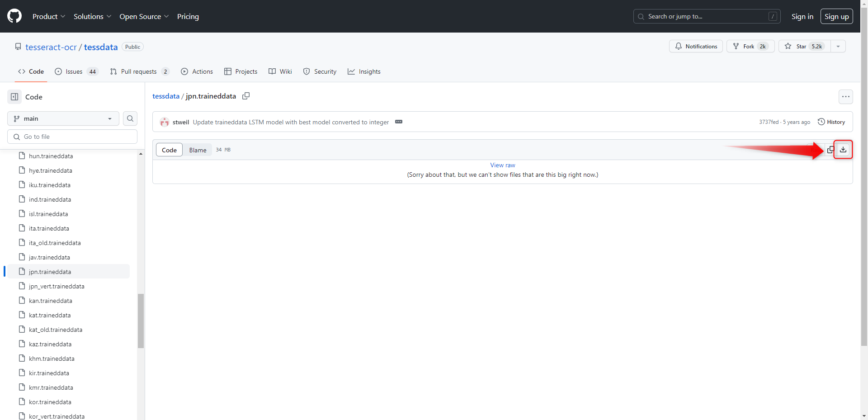Download the raw jpn.traineddata file

(843, 150)
